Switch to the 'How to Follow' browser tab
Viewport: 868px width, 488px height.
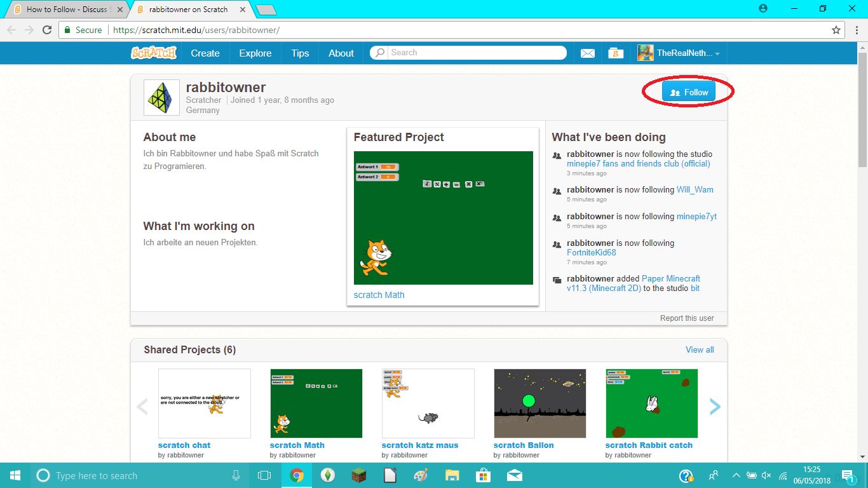pos(64,9)
